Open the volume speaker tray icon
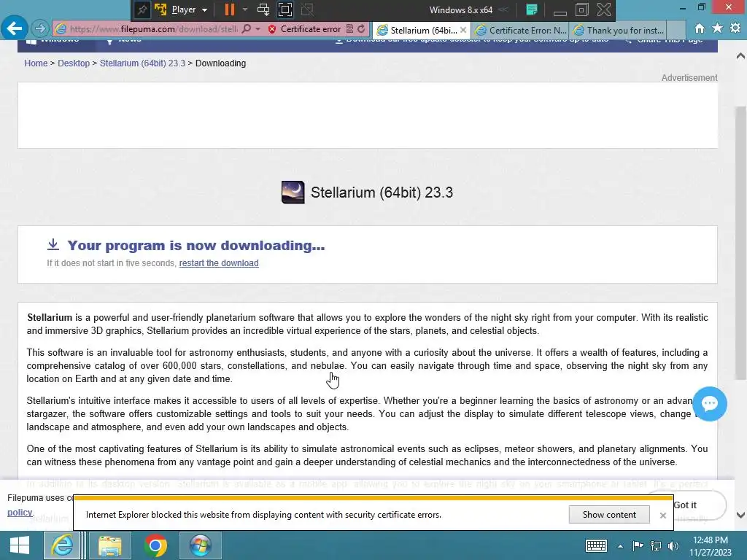 pyautogui.click(x=673, y=545)
